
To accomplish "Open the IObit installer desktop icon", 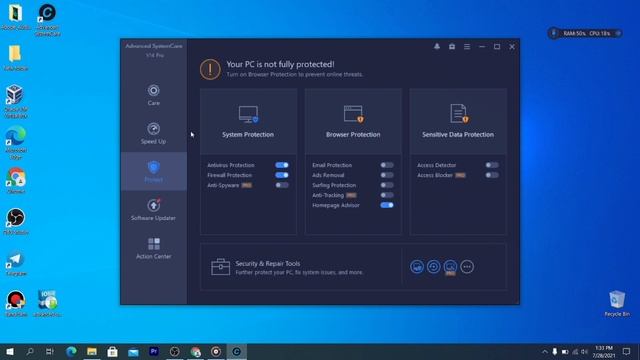I will (x=47, y=303).
